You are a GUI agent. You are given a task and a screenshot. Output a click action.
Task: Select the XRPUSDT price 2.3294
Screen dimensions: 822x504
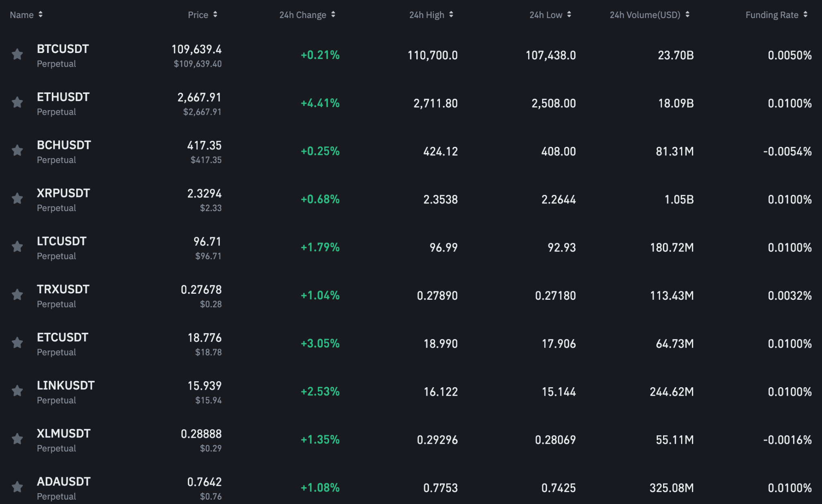204,194
